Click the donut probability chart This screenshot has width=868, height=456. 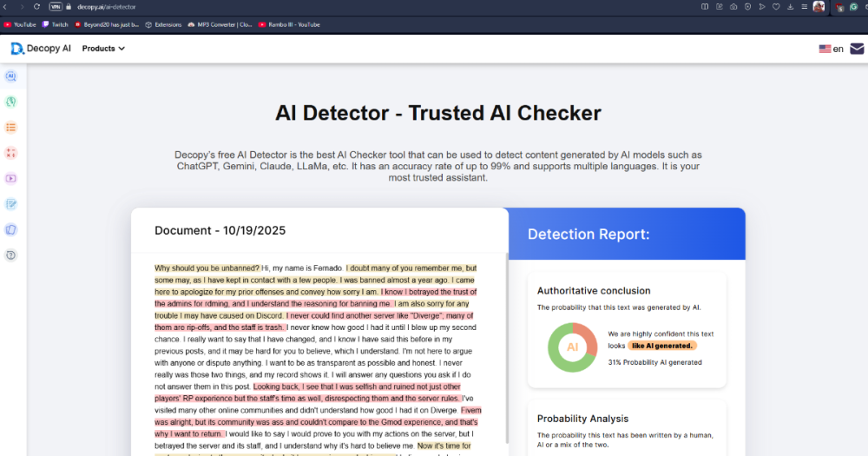tap(572, 347)
